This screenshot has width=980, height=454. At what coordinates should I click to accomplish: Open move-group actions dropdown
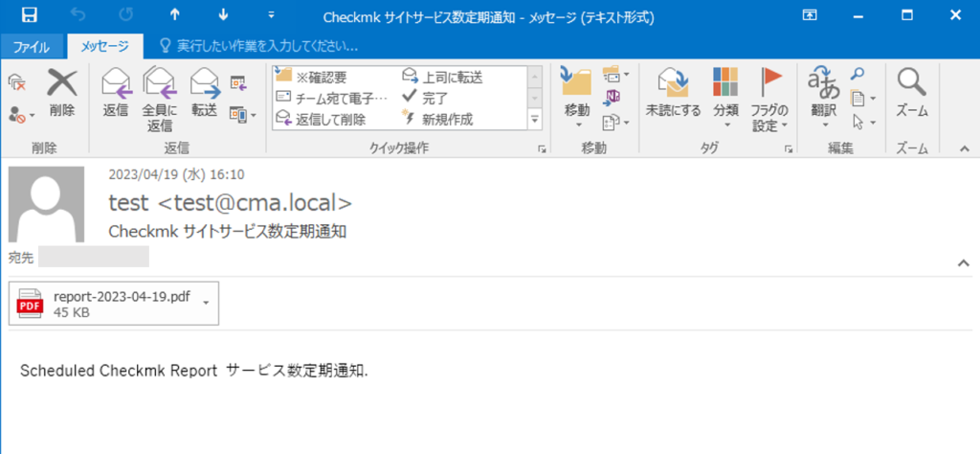[x=616, y=123]
